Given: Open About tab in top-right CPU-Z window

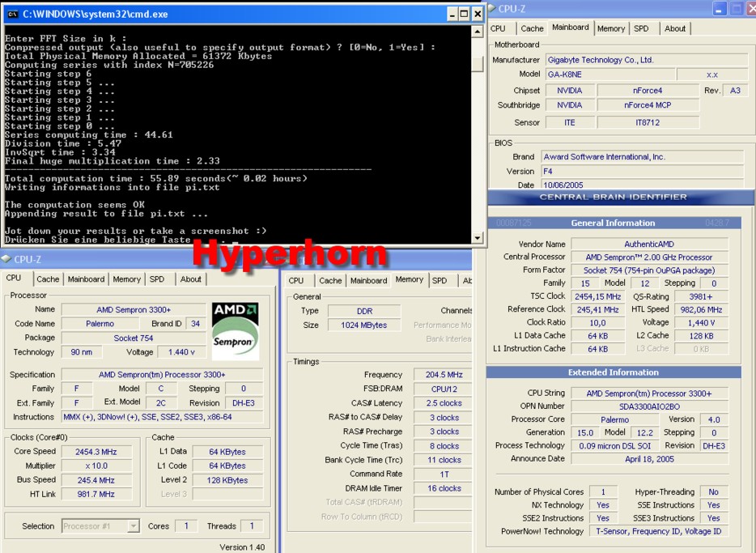Looking at the screenshot, I should (675, 28).
